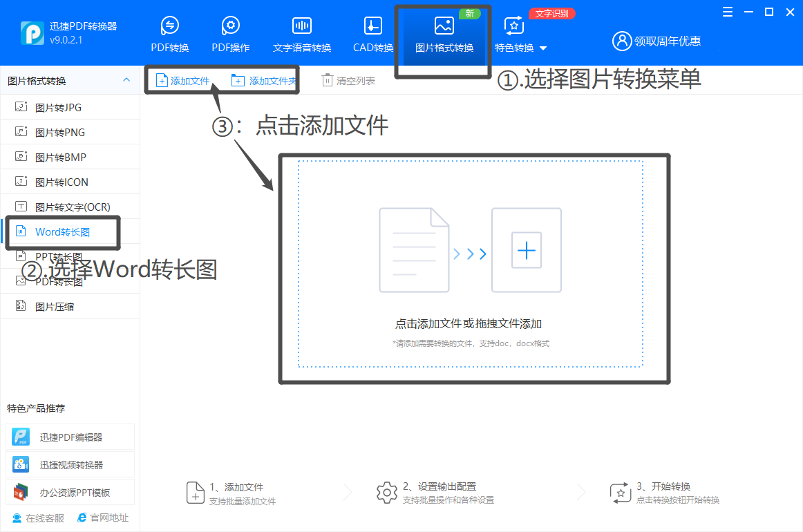Click the 添加文件夹 button
The image size is (803, 532).
pos(263,80)
